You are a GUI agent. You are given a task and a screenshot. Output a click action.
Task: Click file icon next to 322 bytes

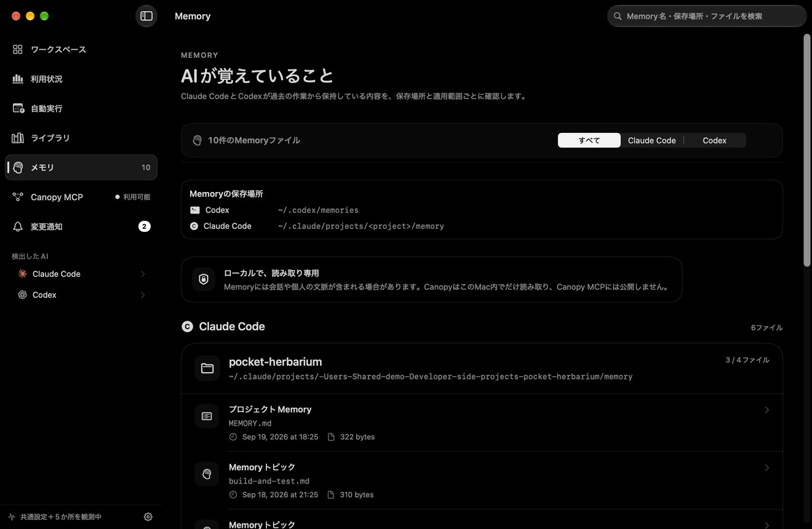[x=331, y=437]
